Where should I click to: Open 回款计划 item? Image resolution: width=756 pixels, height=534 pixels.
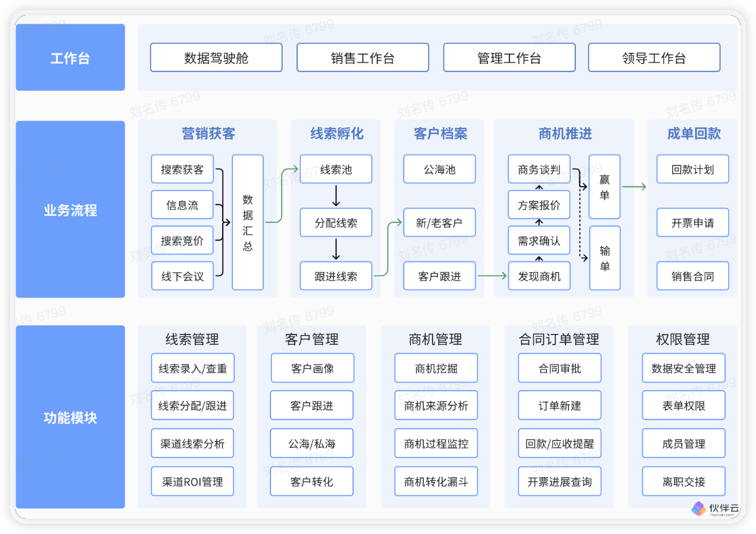pyautogui.click(x=693, y=169)
